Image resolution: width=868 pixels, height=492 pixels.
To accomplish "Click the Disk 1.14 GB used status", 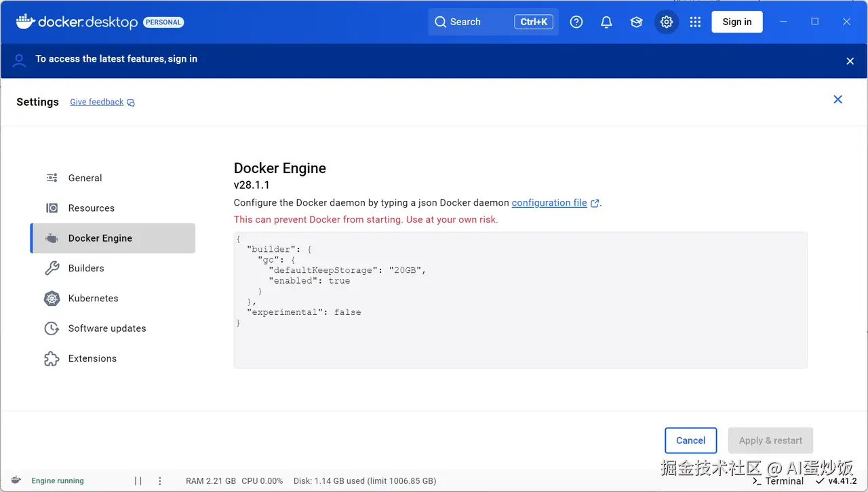I will point(365,480).
